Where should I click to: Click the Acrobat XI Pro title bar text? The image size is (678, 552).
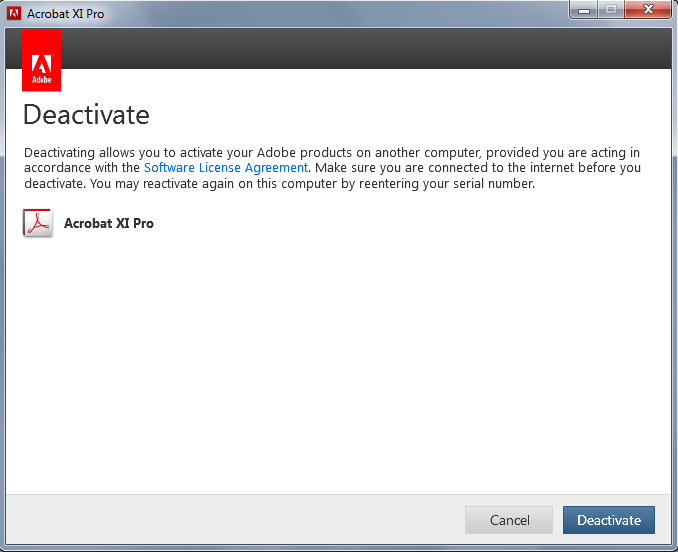pyautogui.click(x=65, y=14)
